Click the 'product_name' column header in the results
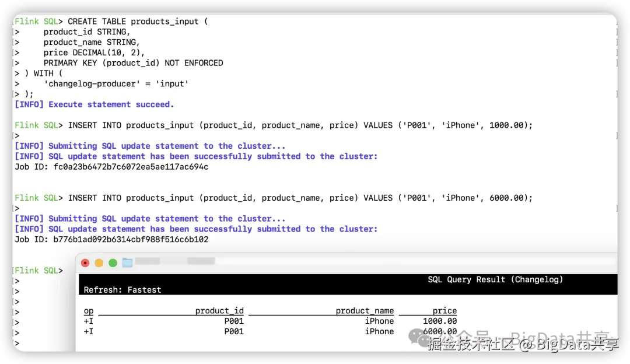 [x=365, y=310]
